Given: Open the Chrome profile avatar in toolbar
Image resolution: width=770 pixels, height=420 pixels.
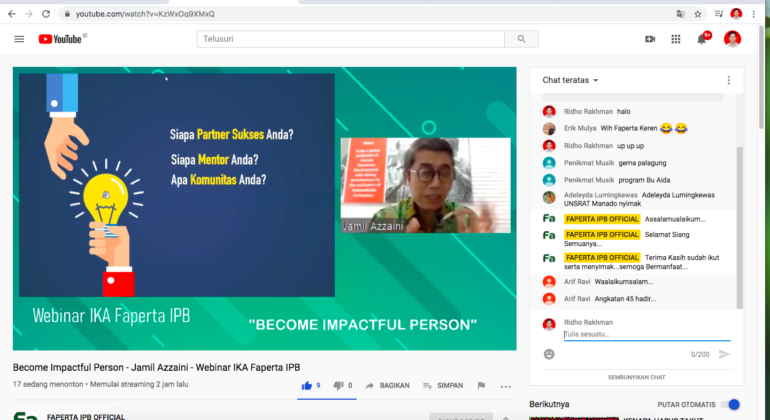Looking at the screenshot, I should (x=736, y=14).
